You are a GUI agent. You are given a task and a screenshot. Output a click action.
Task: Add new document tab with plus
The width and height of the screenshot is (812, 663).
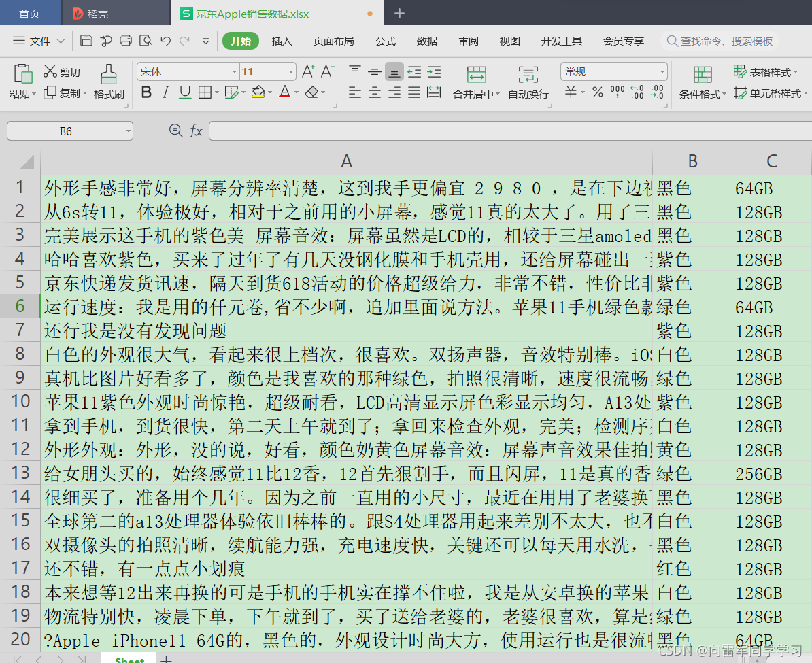tap(399, 14)
